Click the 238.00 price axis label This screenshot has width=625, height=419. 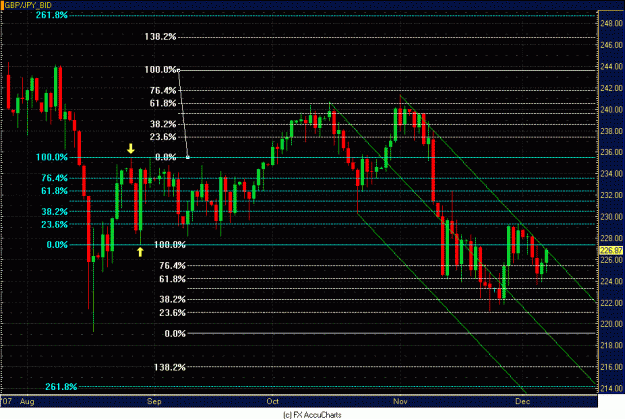click(x=611, y=131)
